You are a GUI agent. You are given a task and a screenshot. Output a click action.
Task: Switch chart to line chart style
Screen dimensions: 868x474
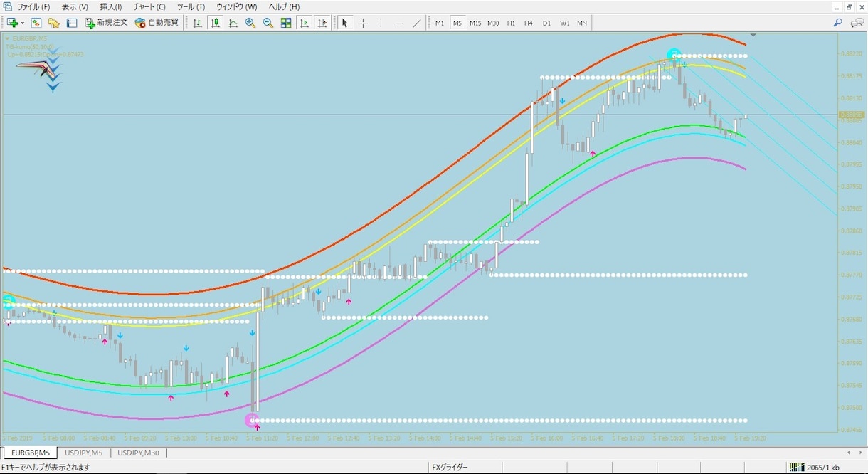(233, 23)
